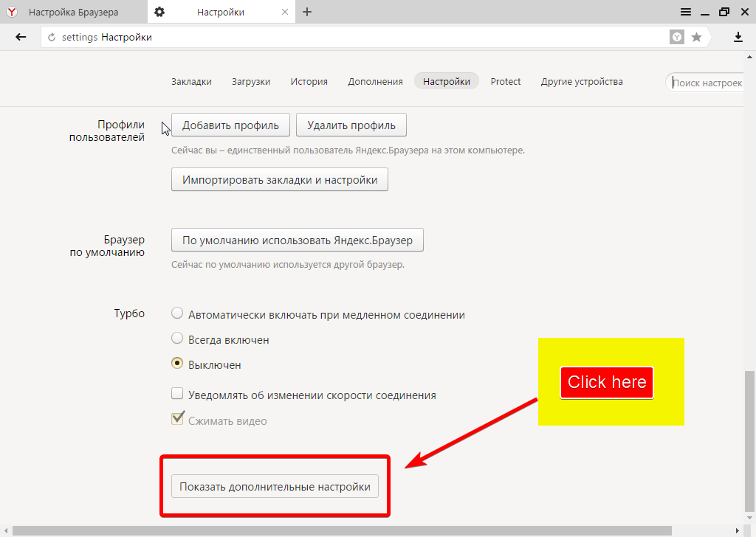Click the Профили пользователей label
Screen dimensions: 756x537
[x=107, y=131]
